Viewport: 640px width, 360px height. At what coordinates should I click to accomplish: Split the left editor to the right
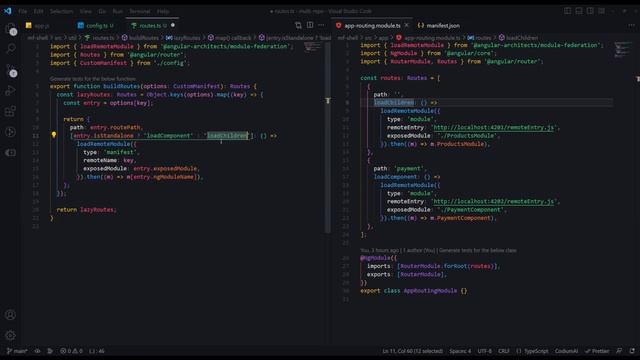tap(310, 25)
